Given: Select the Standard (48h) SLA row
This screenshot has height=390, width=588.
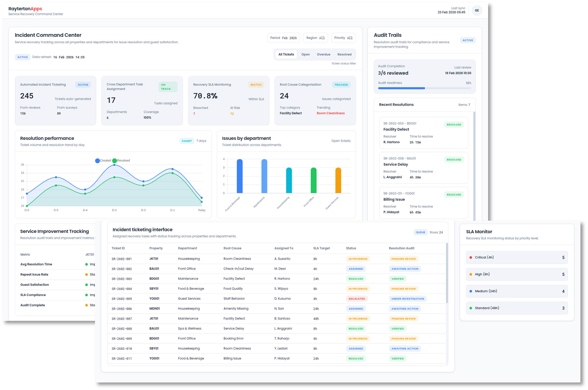Looking at the screenshot, I should 517,308.
